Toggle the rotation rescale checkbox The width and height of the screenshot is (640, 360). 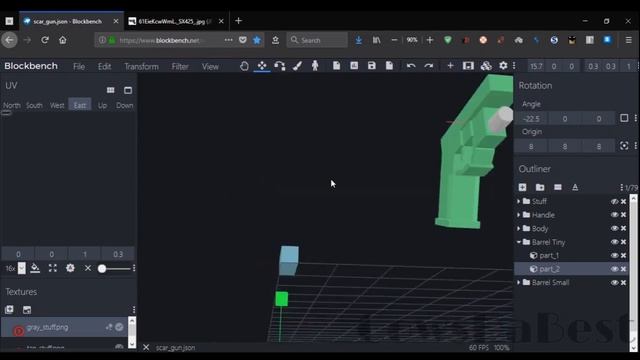click(x=624, y=118)
